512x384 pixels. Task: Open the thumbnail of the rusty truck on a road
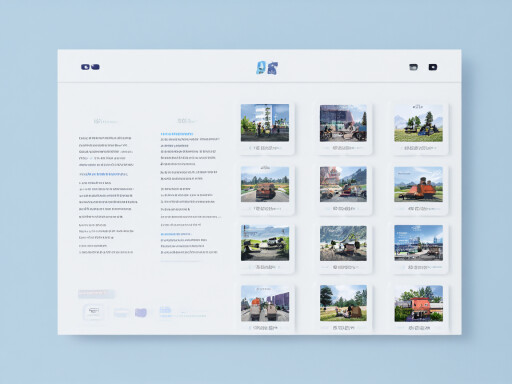coord(265,184)
